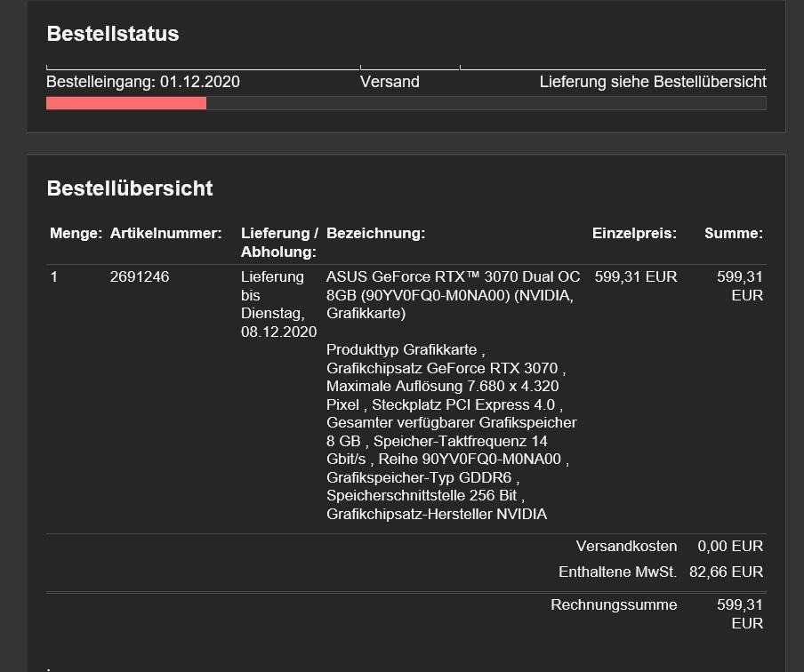The image size is (804, 672).
Task: Click the Enthaltene MwSt. 82,66 EUR amount
Action: [x=726, y=572]
